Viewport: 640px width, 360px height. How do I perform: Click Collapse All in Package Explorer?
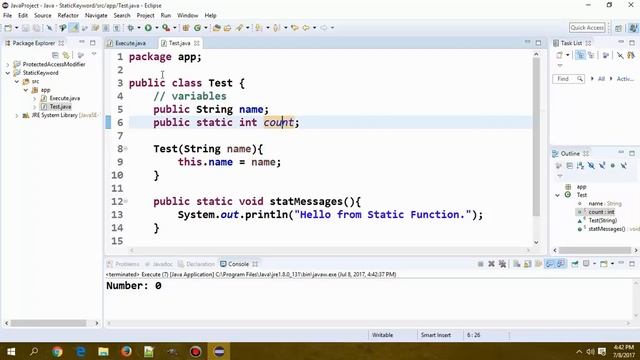(55, 55)
